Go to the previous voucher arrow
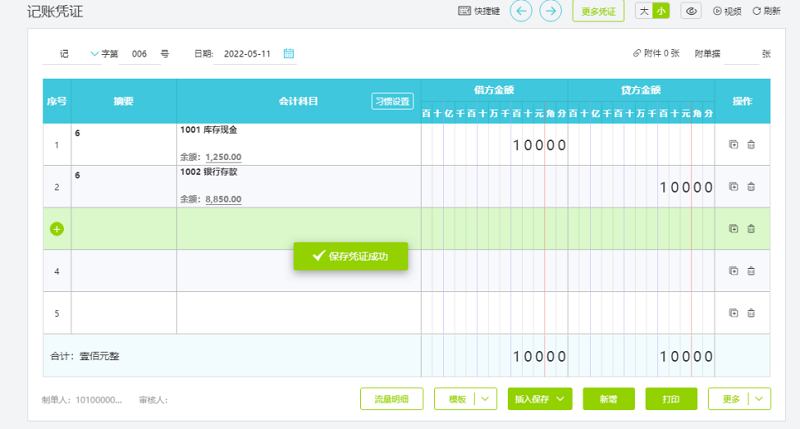The width and height of the screenshot is (800, 429). pyautogui.click(x=521, y=11)
